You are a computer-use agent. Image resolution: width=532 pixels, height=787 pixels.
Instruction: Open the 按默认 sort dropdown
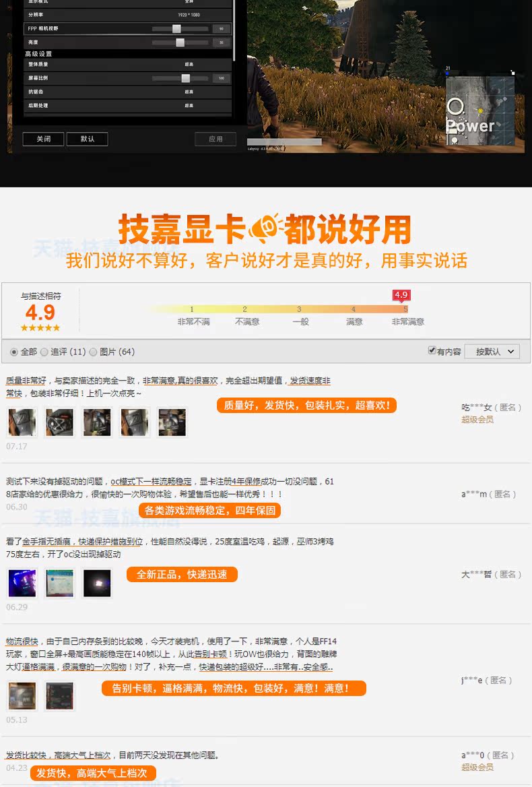[x=492, y=351]
